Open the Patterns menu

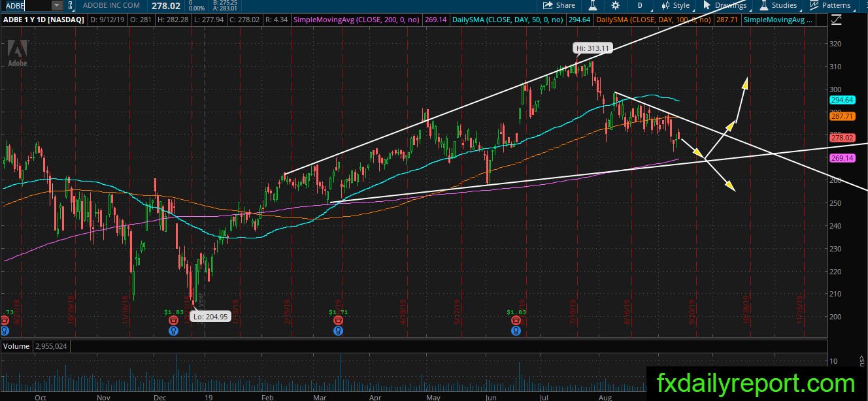coord(830,5)
